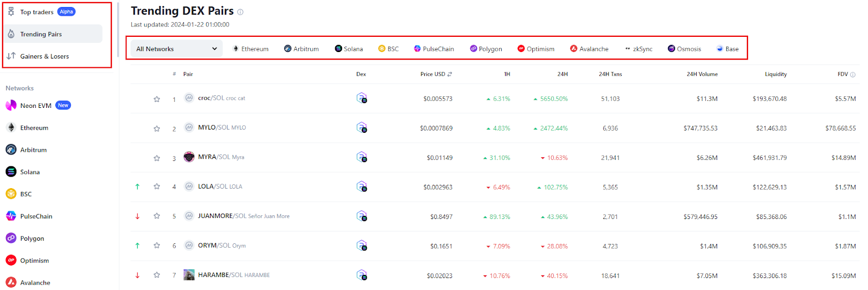Image resolution: width=868 pixels, height=290 pixels.
Task: Favorite LOLA/SOL pair with star
Action: (157, 186)
